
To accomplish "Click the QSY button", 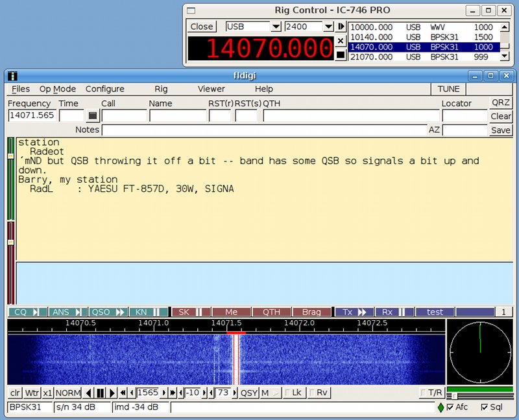I will tap(249, 393).
